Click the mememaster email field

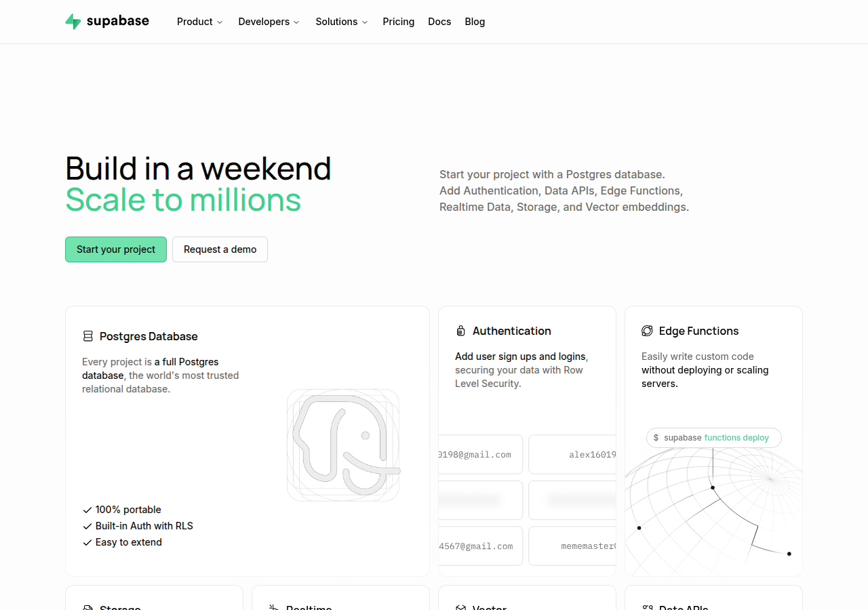[572, 546]
